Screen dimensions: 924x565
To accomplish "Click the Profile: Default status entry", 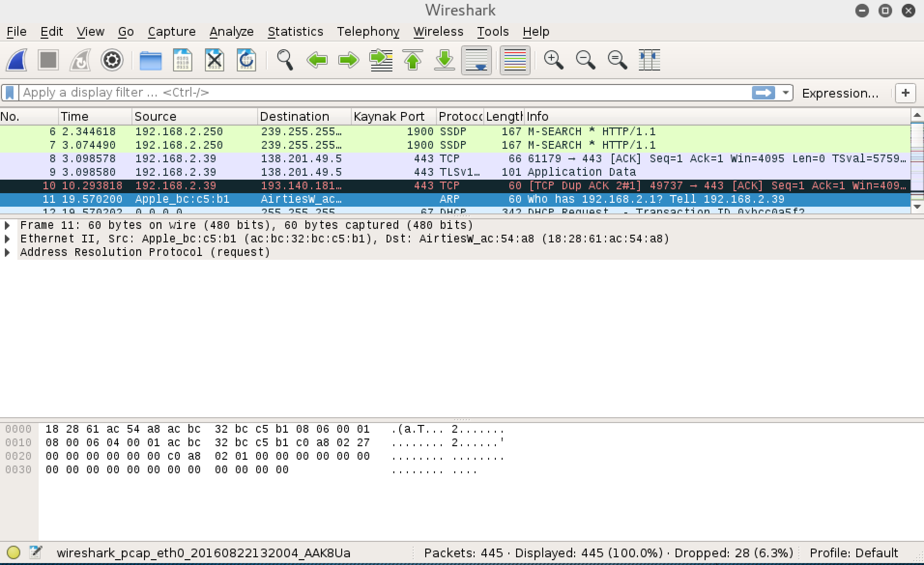I will [853, 553].
